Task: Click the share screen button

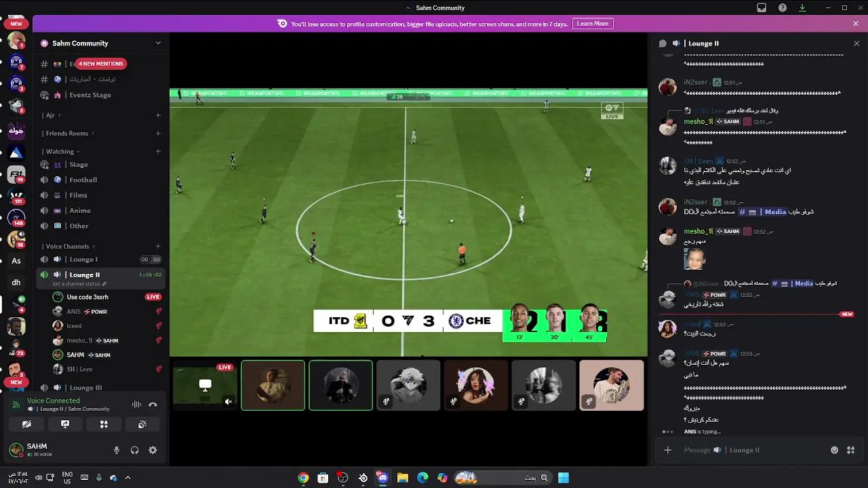Action: [65, 424]
